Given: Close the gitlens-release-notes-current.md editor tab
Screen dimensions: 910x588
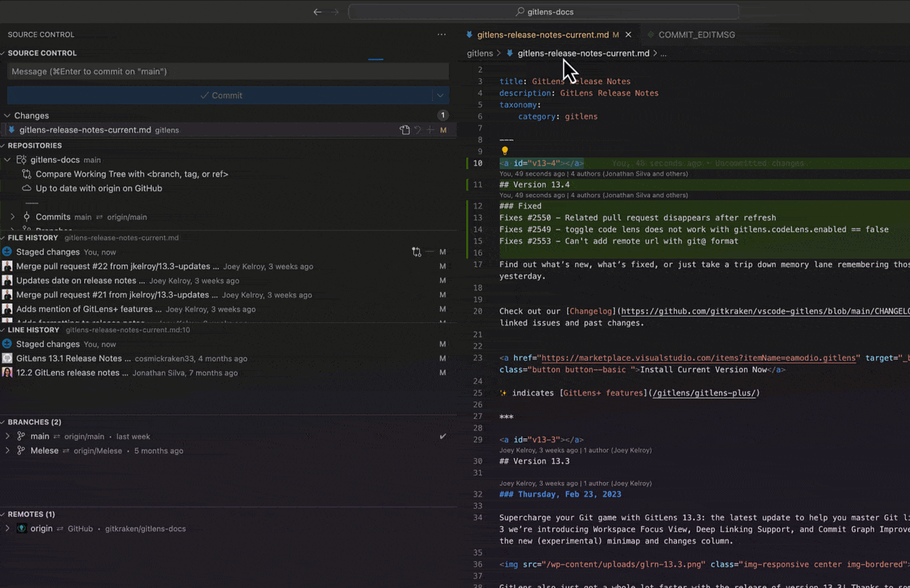Looking at the screenshot, I should pyautogui.click(x=628, y=34).
